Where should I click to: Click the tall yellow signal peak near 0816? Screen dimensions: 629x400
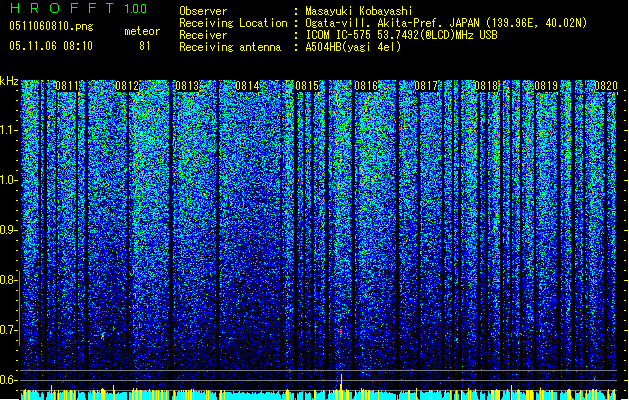pyautogui.click(x=341, y=382)
